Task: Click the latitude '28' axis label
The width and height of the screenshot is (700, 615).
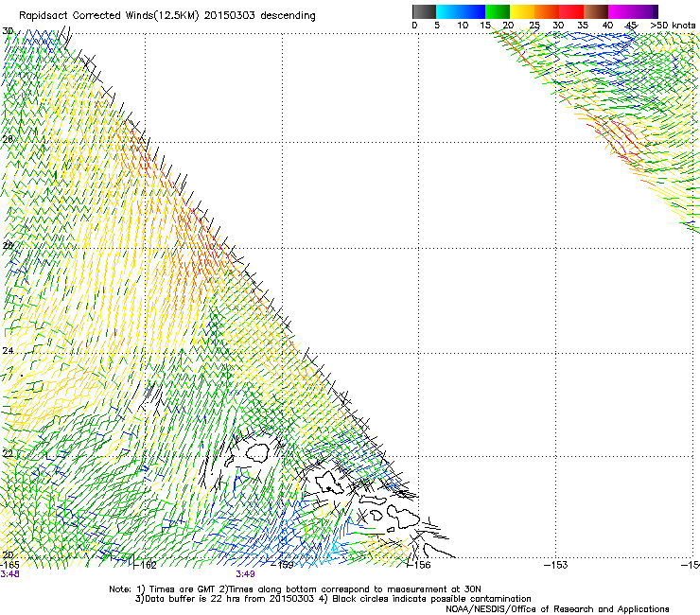Action: [8, 139]
